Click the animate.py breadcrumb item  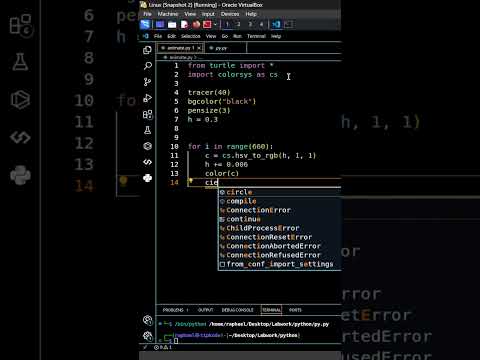click(x=180, y=57)
